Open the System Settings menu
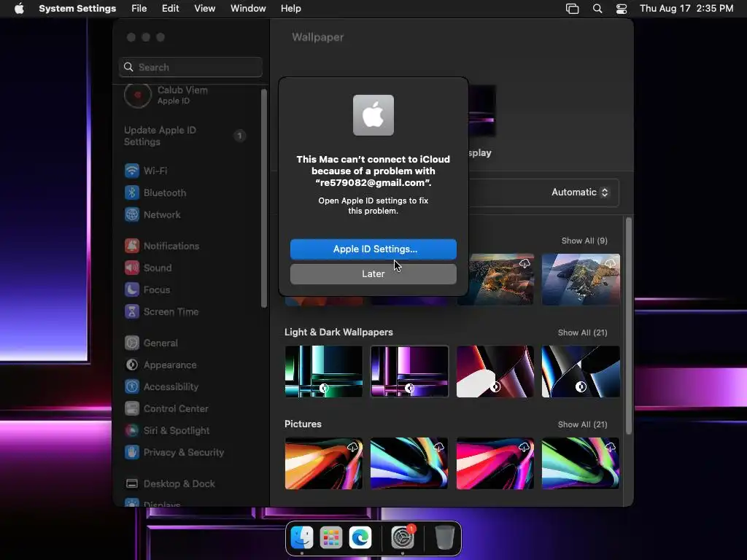 pos(77,9)
